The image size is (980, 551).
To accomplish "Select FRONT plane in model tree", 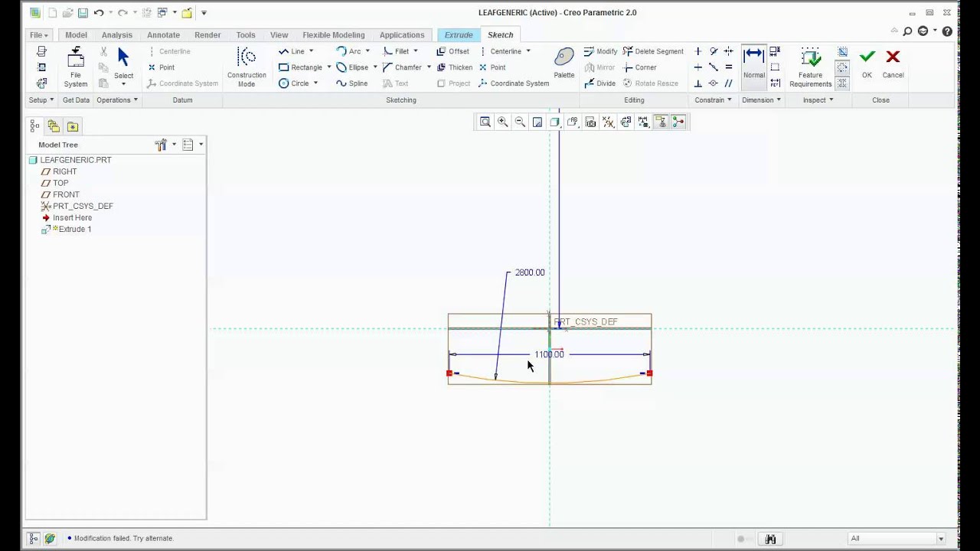I will (x=66, y=195).
